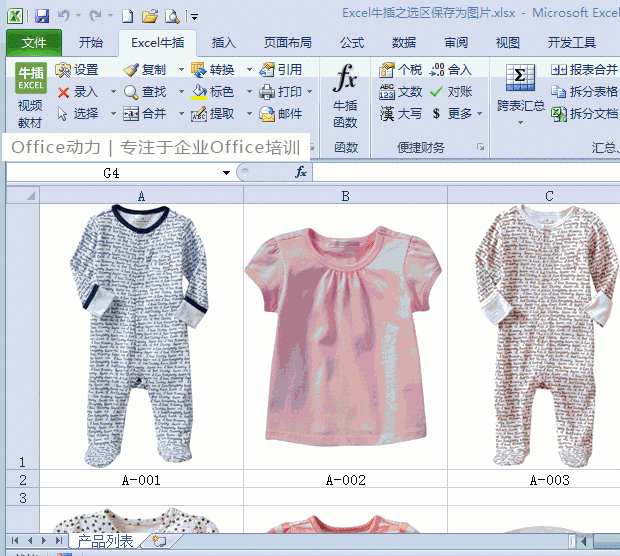Select the 产品列表 sheet tab

click(105, 541)
